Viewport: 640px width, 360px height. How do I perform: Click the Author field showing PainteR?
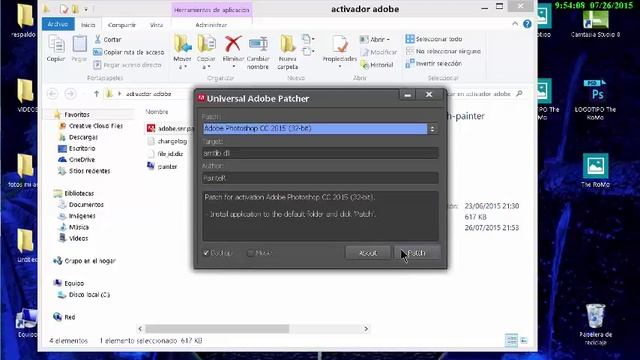pos(320,178)
